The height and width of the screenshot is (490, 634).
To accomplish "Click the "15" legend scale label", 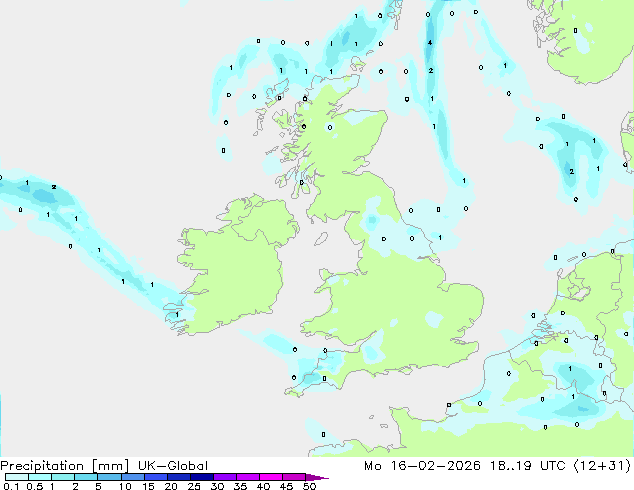I will tap(148, 486).
